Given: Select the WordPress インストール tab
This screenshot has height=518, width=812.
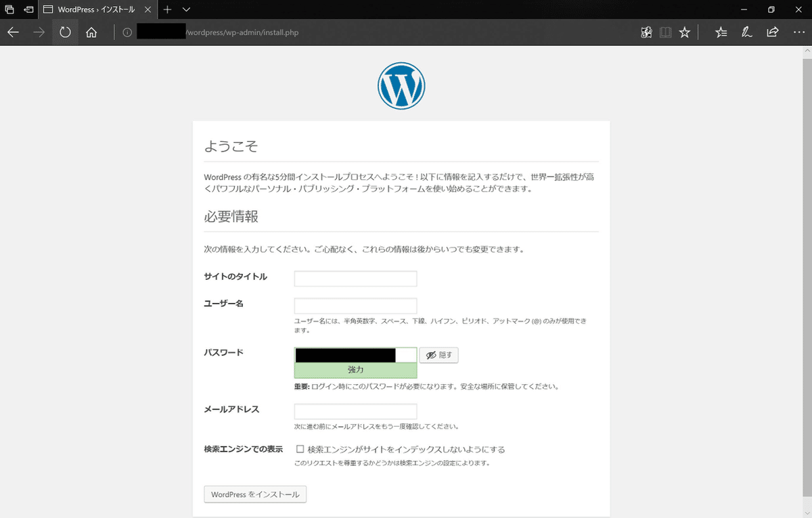Looking at the screenshot, I should tap(98, 9).
